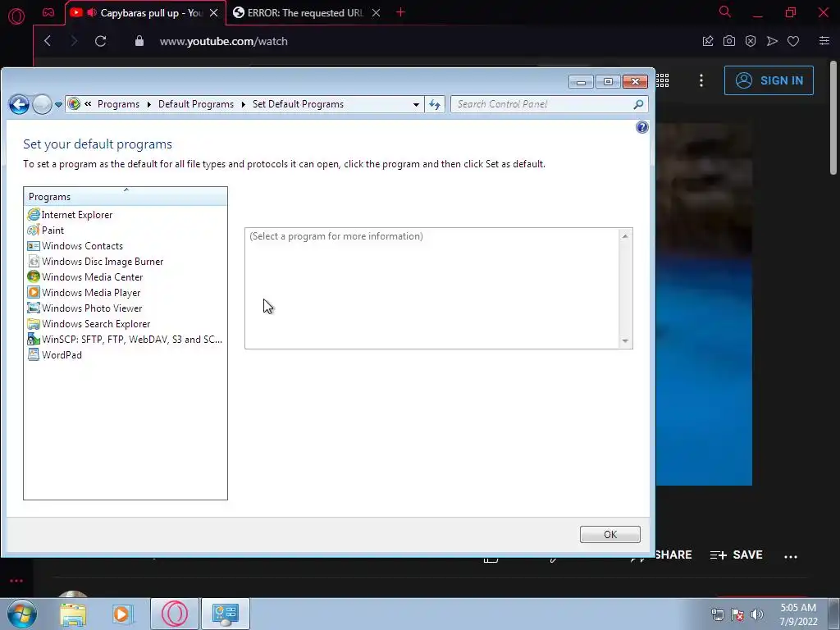Go back in Control Panel window
Viewport: 840px width, 630px height.
[x=19, y=104]
